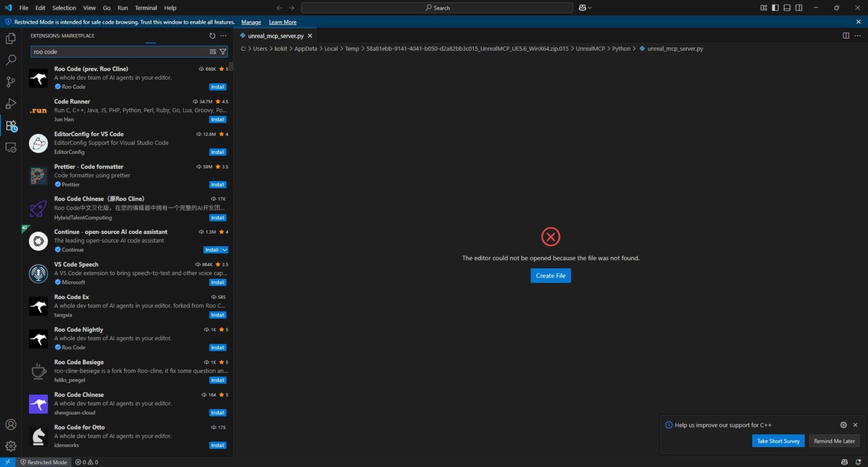The height and width of the screenshot is (467, 868).
Task: Open the Run and Debug view
Action: 11,103
